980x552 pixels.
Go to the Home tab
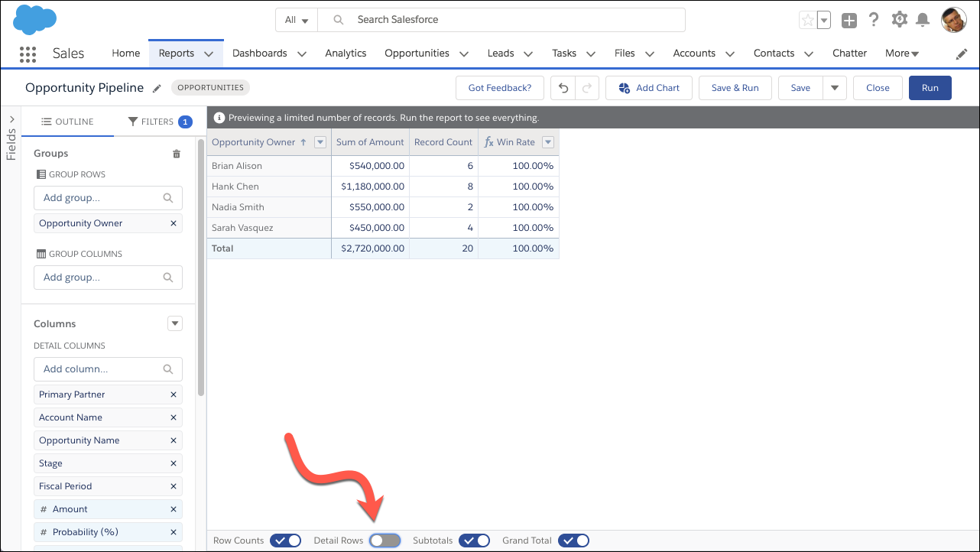(x=126, y=54)
